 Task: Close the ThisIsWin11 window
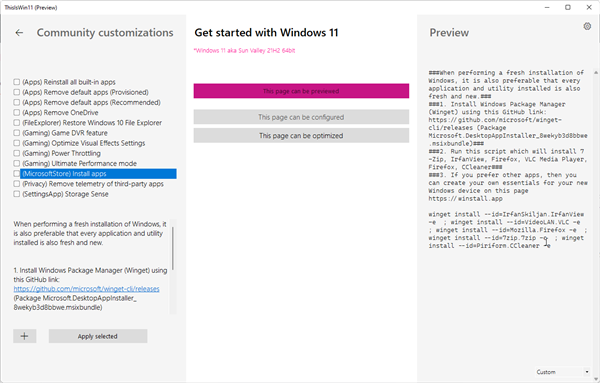point(589,7)
